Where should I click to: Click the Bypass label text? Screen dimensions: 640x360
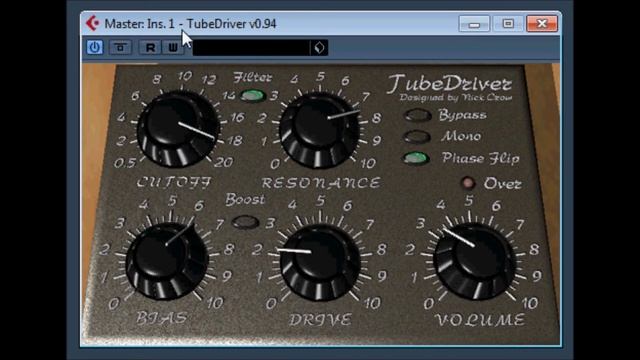[463, 115]
